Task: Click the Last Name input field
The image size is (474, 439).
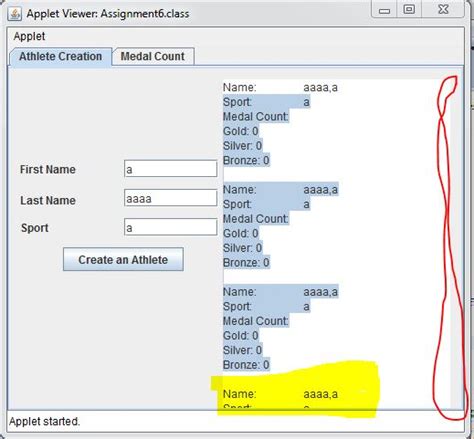Action: click(x=171, y=198)
